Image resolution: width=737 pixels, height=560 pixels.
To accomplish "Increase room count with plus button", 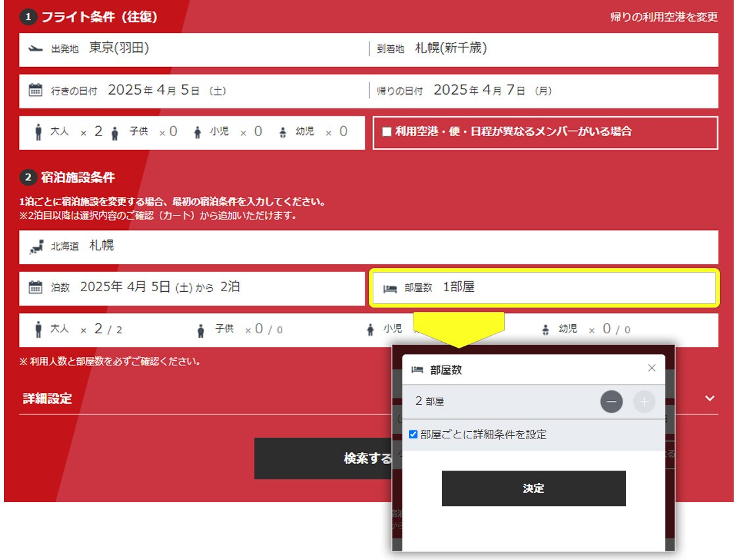I will click(644, 402).
